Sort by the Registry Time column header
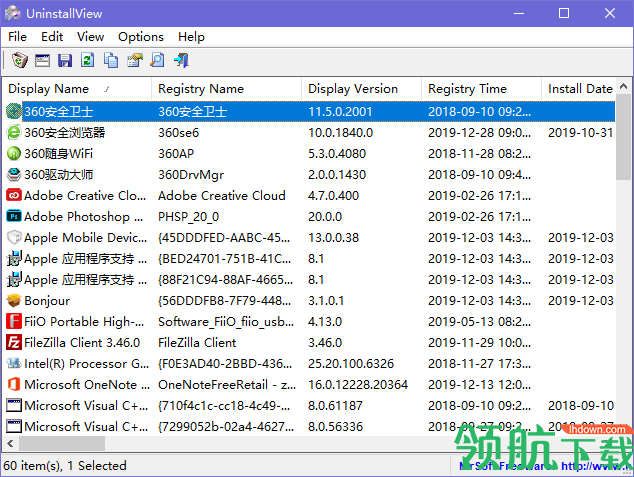The width and height of the screenshot is (634, 477). (481, 89)
